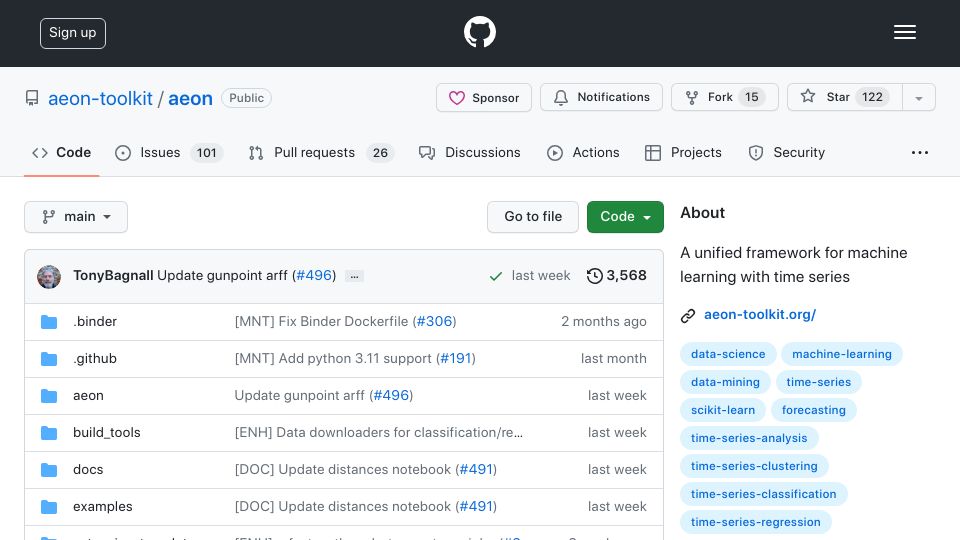Click the .github folder icon

(x=49, y=359)
